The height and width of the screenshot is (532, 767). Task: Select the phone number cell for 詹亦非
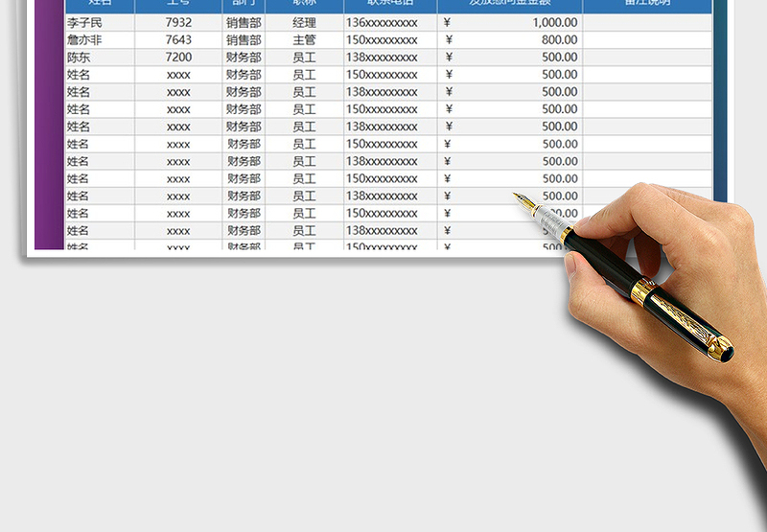click(382, 40)
